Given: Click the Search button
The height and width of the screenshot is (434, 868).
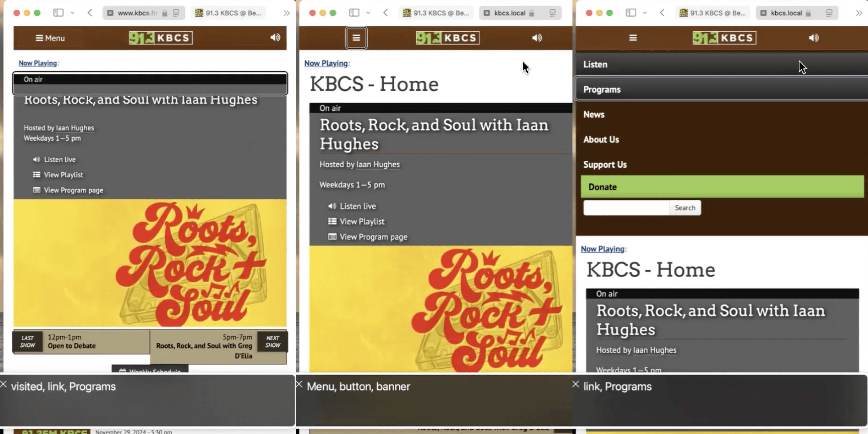Looking at the screenshot, I should click(685, 207).
